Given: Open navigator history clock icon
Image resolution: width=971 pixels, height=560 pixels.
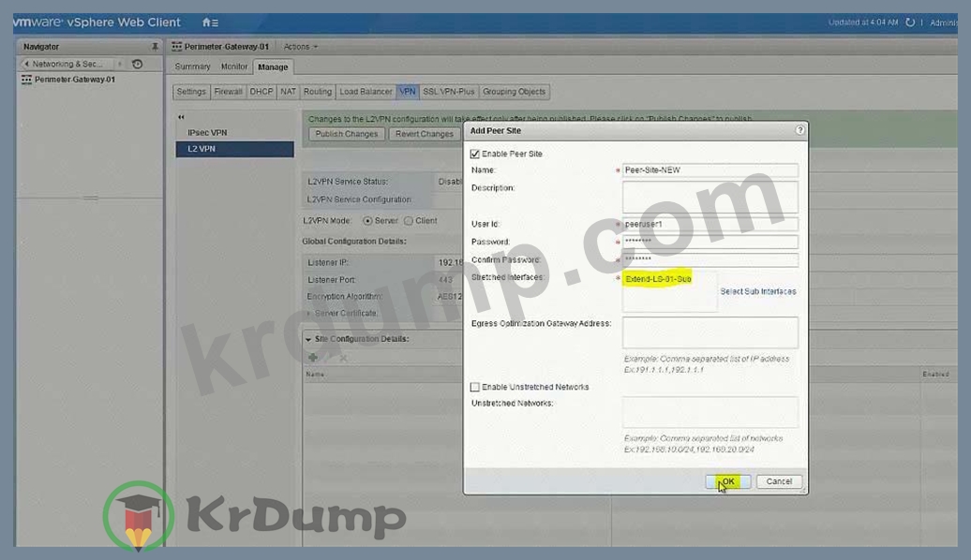Looking at the screenshot, I should (x=138, y=64).
